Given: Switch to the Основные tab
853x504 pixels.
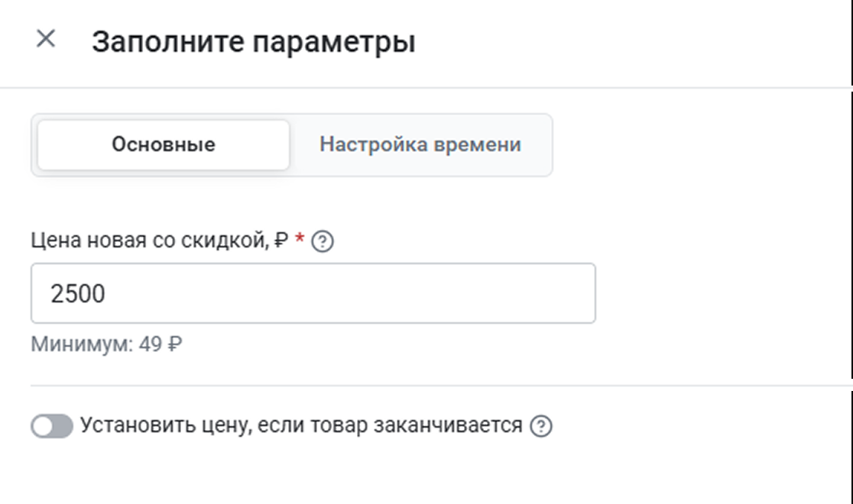Looking at the screenshot, I should pyautogui.click(x=164, y=144).
